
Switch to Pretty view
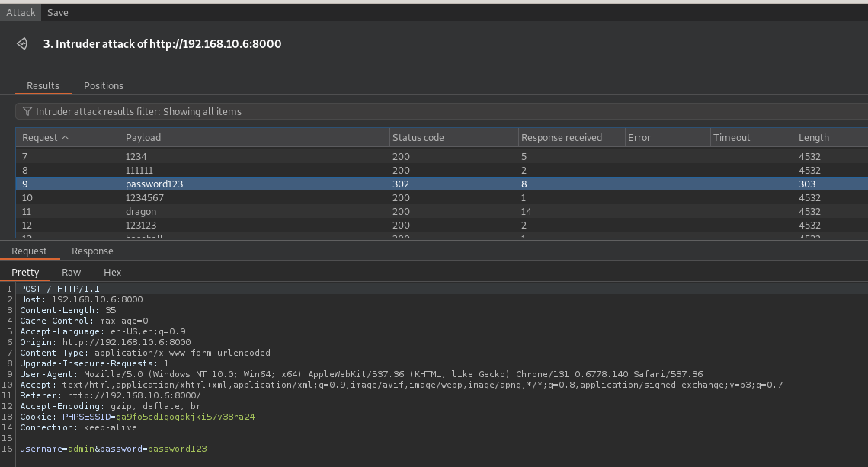(25, 272)
